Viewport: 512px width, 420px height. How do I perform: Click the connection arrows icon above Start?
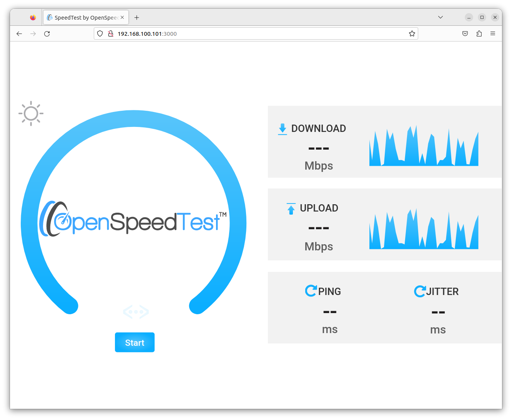click(136, 312)
